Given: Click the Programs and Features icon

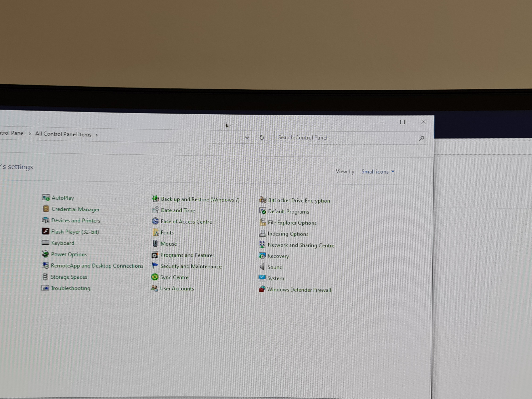Looking at the screenshot, I should point(155,255).
